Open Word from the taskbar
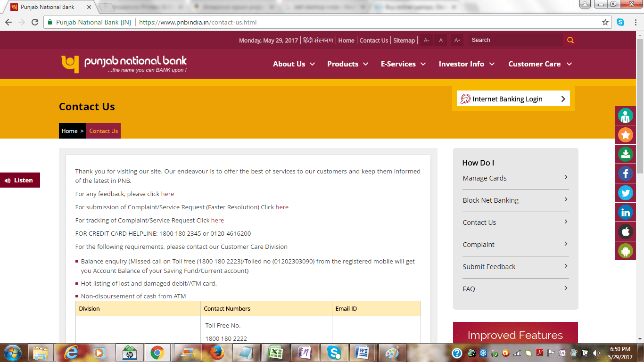The image size is (644, 362). [363, 353]
